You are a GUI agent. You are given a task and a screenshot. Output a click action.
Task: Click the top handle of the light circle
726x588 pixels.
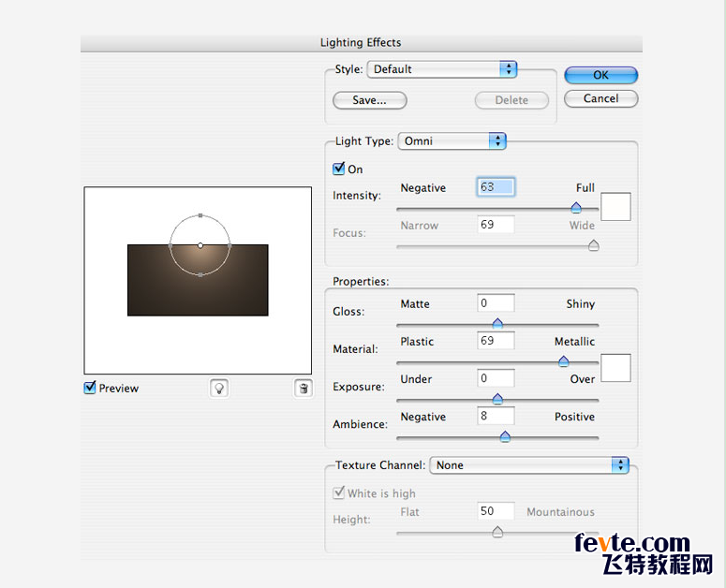(200, 215)
